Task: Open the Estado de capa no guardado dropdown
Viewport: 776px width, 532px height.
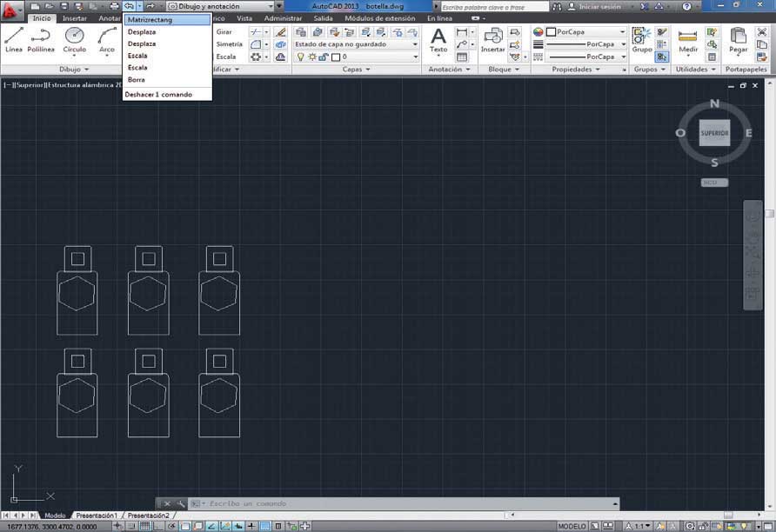Action: tap(357, 44)
